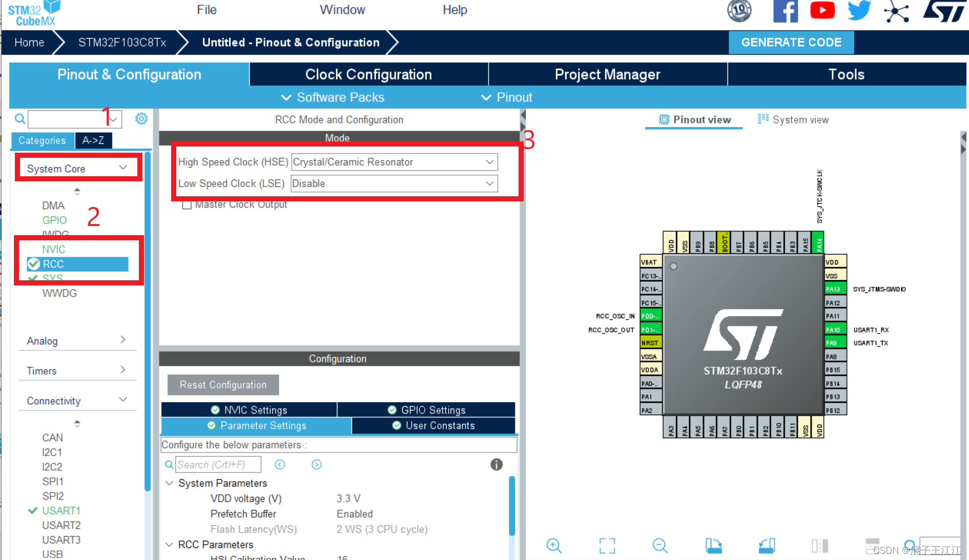Select USART1 in Connectivity list
Image resolution: width=969 pixels, height=560 pixels.
61,510
